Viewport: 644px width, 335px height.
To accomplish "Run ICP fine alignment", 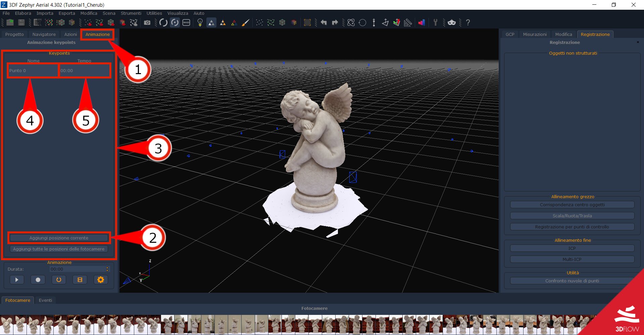I will pos(572,248).
